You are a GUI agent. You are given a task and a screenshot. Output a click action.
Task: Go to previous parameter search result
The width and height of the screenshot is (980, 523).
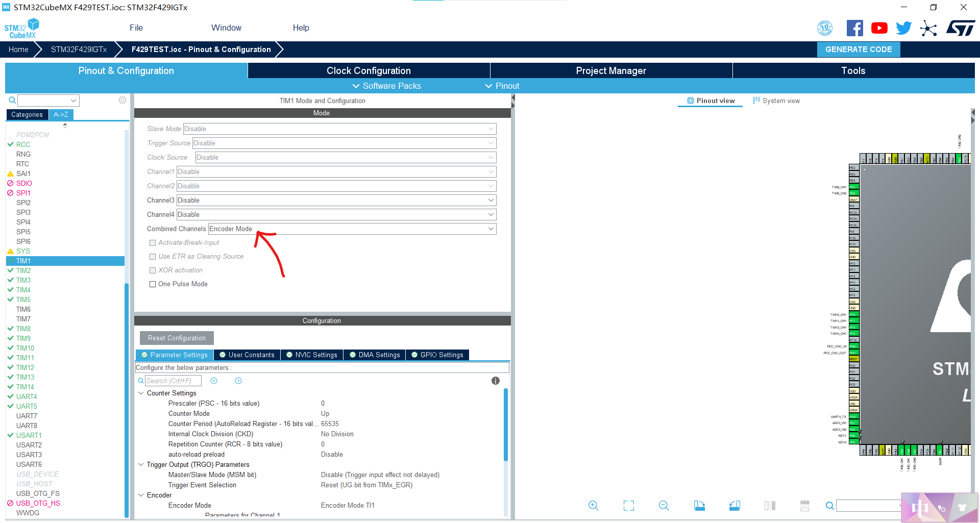click(214, 381)
